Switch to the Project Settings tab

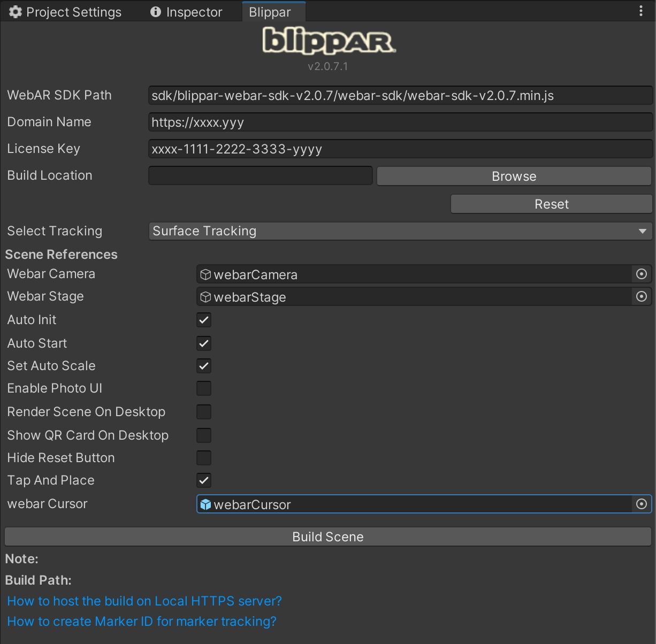[x=66, y=12]
